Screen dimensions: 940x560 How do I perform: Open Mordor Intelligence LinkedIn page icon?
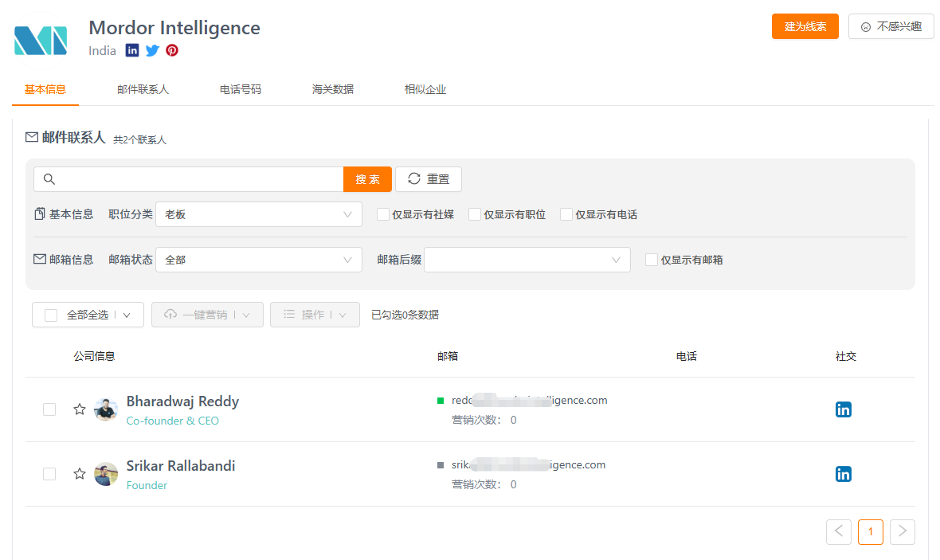(x=132, y=50)
